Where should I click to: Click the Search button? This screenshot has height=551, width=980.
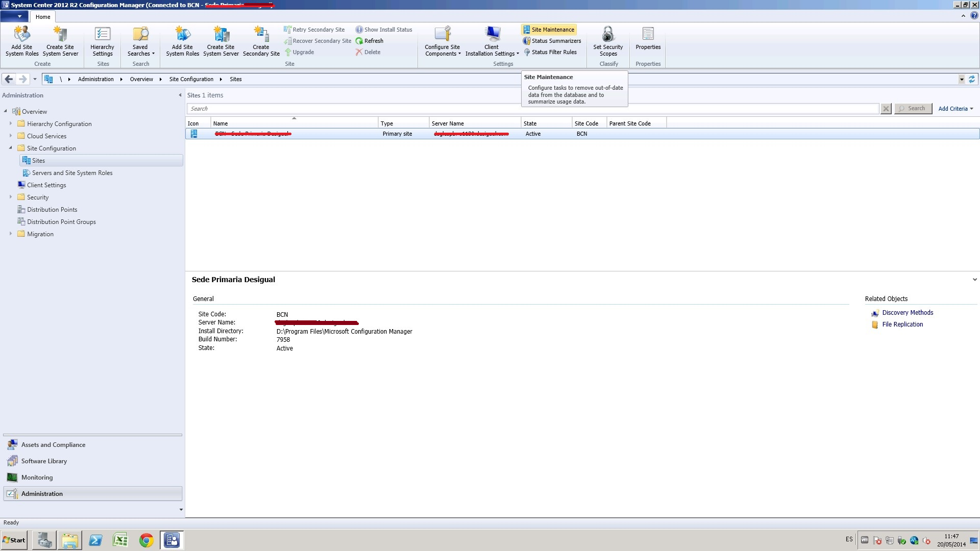[x=913, y=108]
